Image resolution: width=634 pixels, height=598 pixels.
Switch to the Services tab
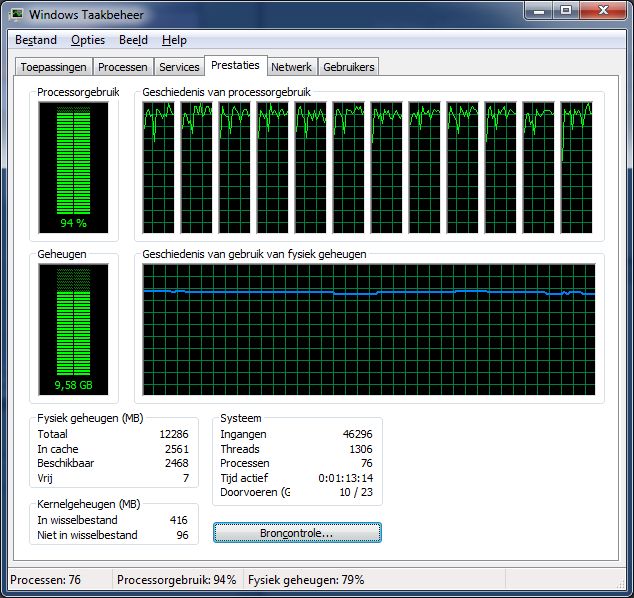tap(179, 67)
